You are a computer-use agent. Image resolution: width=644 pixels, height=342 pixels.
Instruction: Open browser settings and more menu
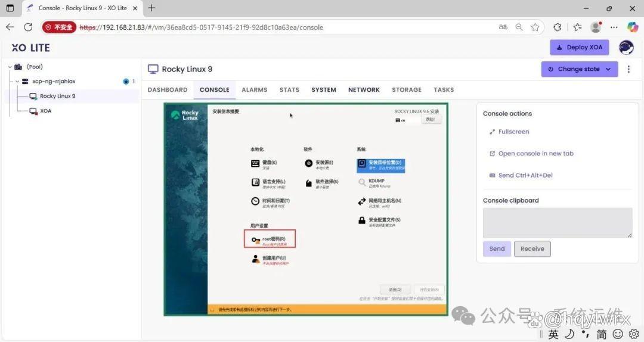(614, 27)
